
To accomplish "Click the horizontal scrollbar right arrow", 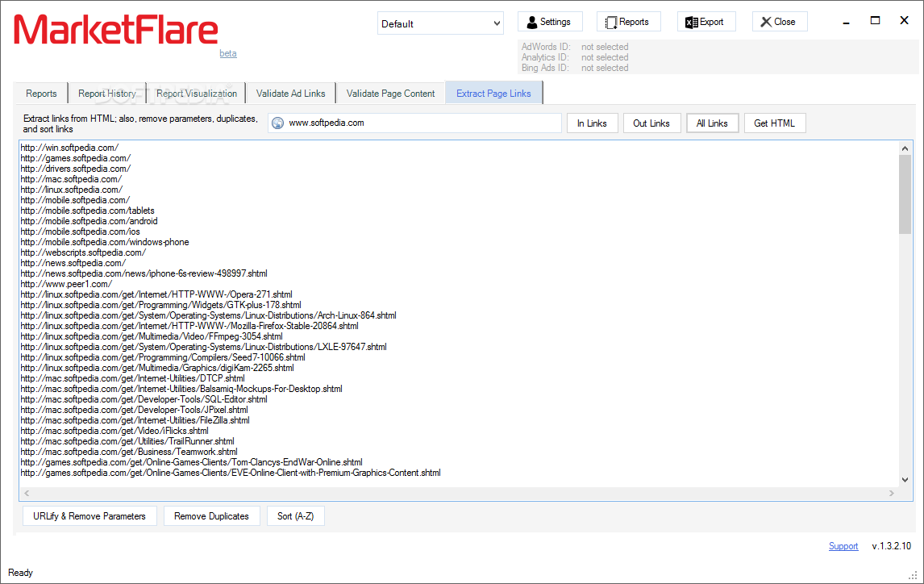I will 892,493.
